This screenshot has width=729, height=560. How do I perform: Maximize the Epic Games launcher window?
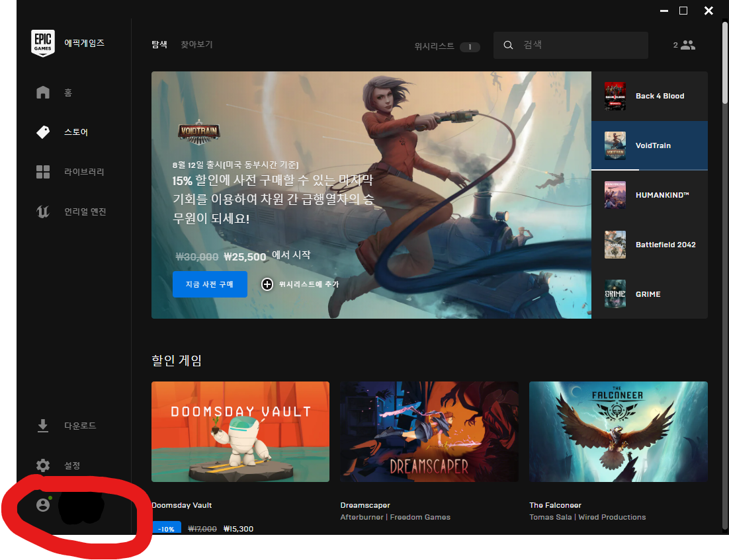pyautogui.click(x=683, y=11)
